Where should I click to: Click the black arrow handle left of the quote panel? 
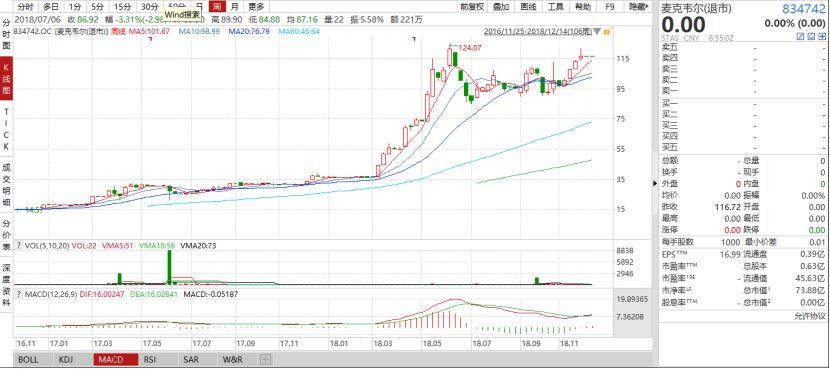pyautogui.click(x=655, y=184)
